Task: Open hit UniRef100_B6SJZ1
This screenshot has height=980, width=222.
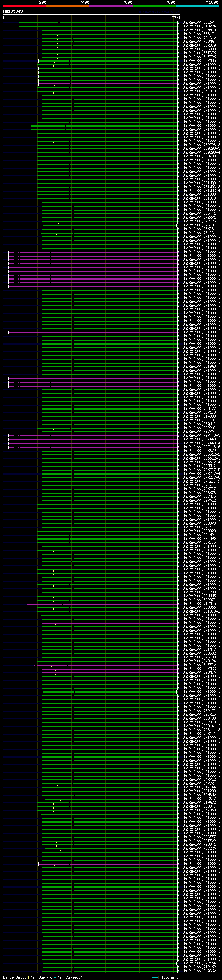Action: pyautogui.click(x=199, y=34)
